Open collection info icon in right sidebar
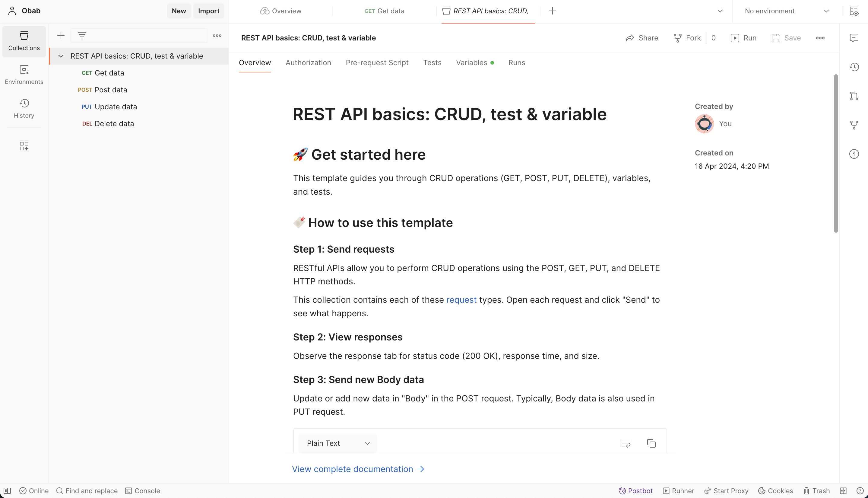 pos(854,154)
